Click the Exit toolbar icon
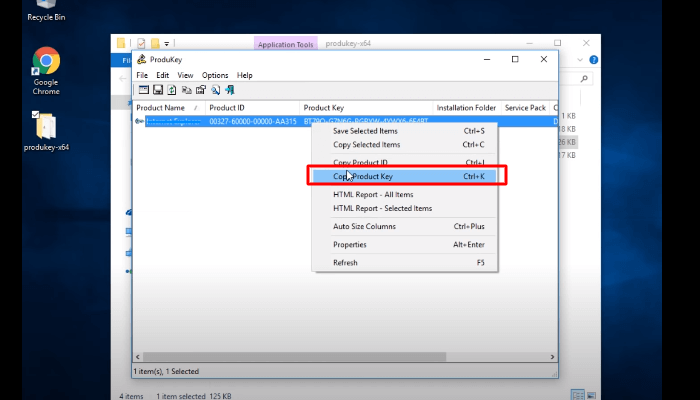 (230, 90)
